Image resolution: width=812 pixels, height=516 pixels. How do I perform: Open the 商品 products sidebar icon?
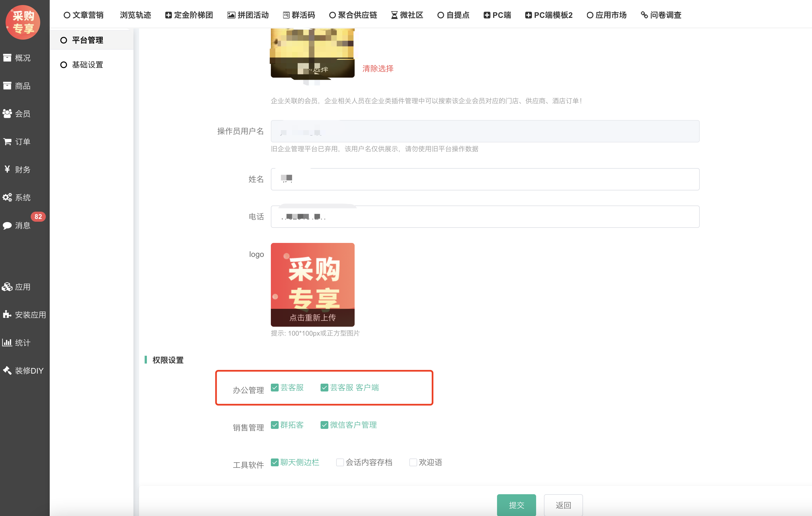pyautogui.click(x=8, y=86)
